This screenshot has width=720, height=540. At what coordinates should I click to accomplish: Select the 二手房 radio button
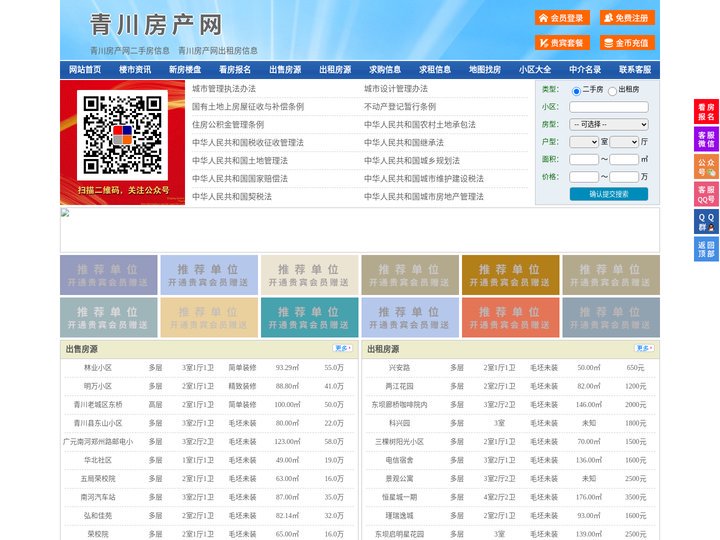tap(576, 91)
